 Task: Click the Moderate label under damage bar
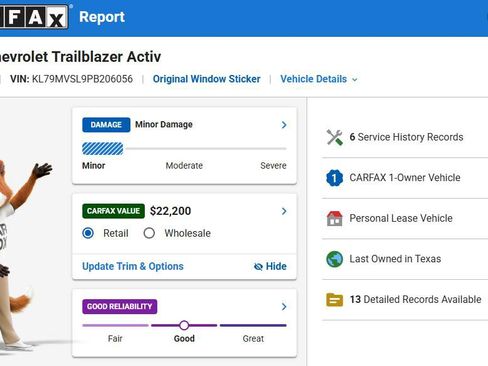(x=184, y=166)
